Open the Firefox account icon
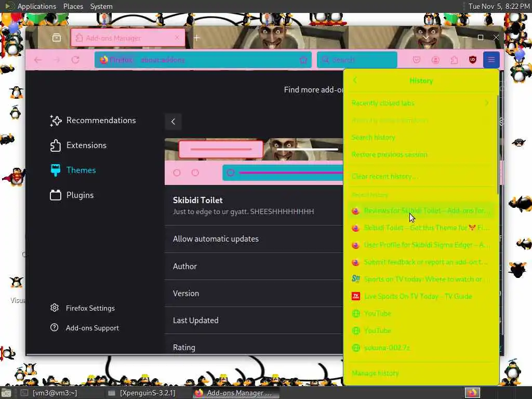 pyautogui.click(x=435, y=60)
